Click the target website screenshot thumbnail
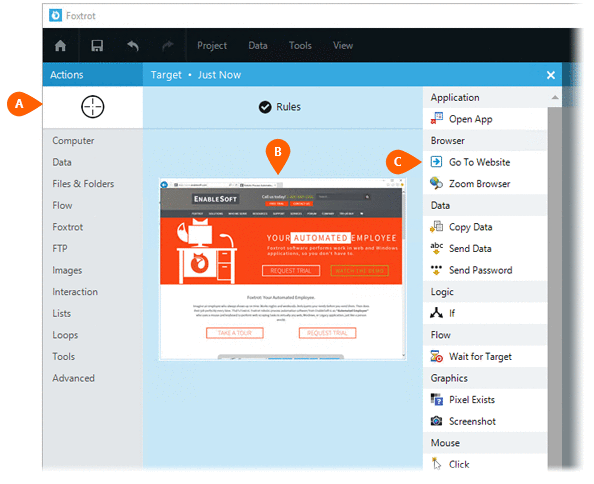 point(283,269)
